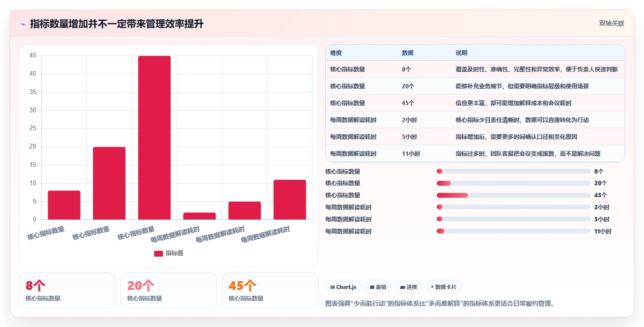Click the 5小时 progress bar
Screen dimensions: 644x327
[x=513, y=219]
